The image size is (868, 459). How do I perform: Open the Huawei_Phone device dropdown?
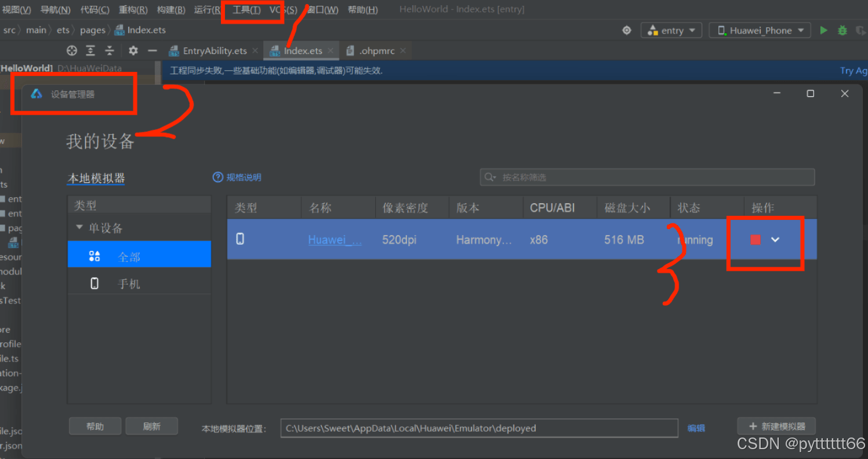coord(760,30)
